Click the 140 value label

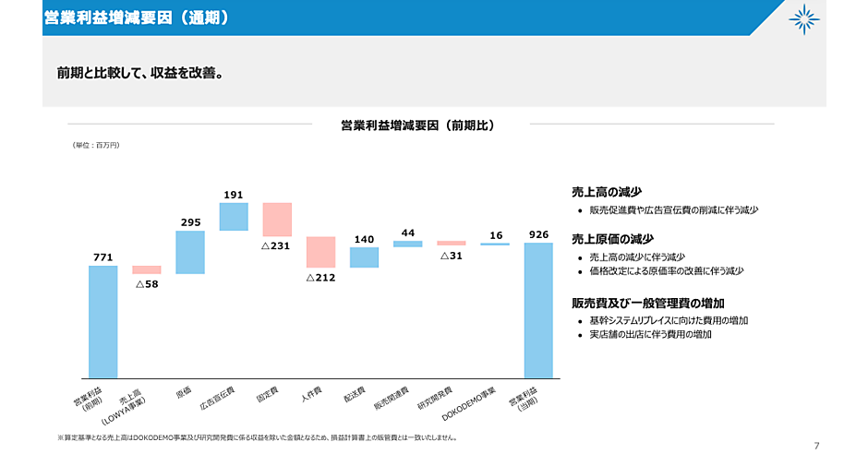coord(364,239)
